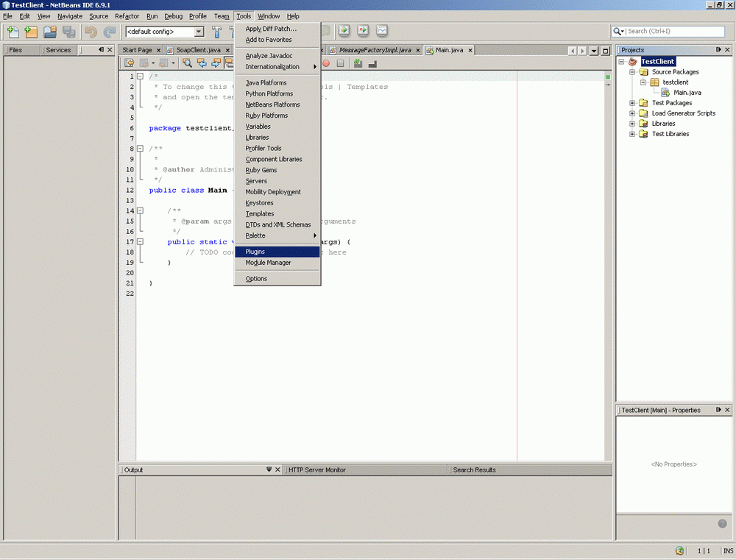Open the default config dropdown
Viewport: 736px width, 560px height.
tap(199, 32)
